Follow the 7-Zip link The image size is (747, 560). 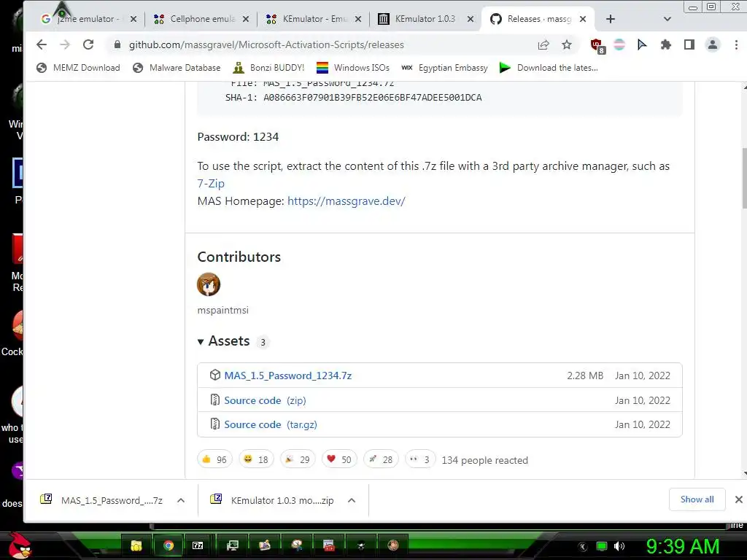pos(211,183)
